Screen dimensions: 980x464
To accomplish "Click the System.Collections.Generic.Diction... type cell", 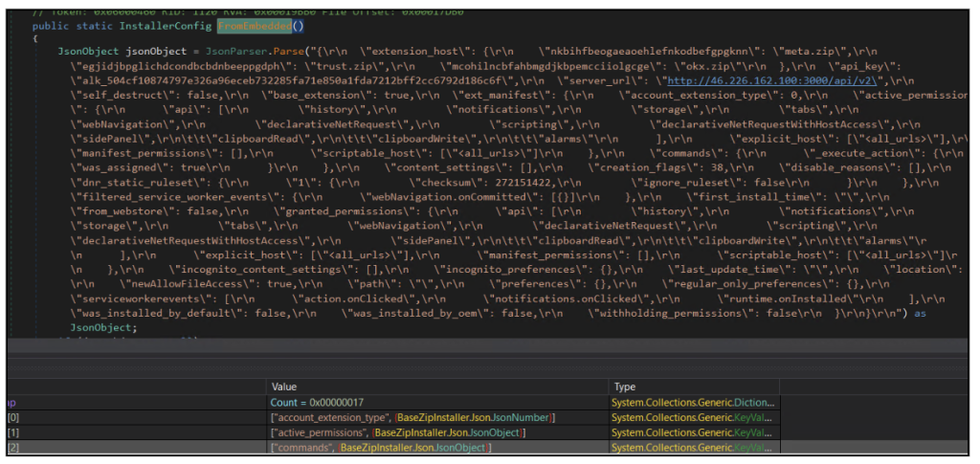I will coord(694,403).
